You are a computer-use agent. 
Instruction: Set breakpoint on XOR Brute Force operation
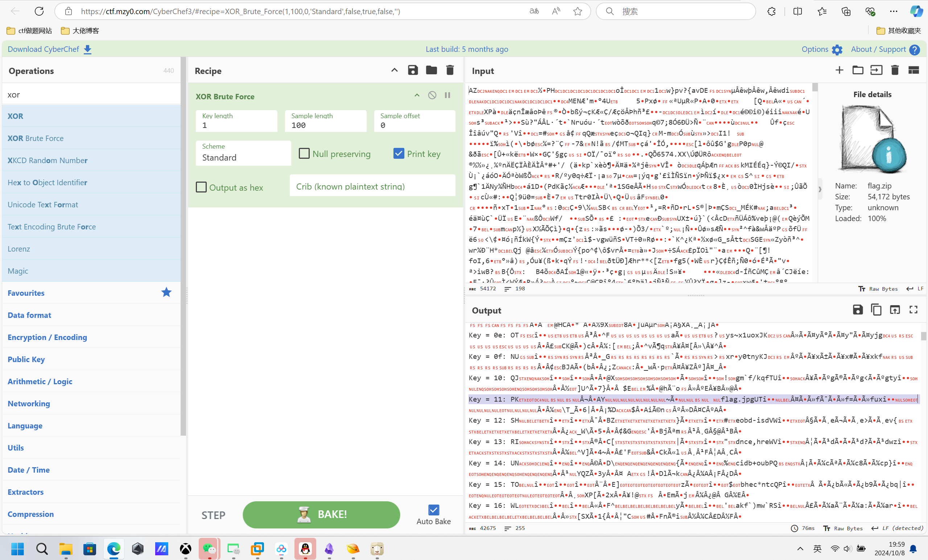[447, 96]
